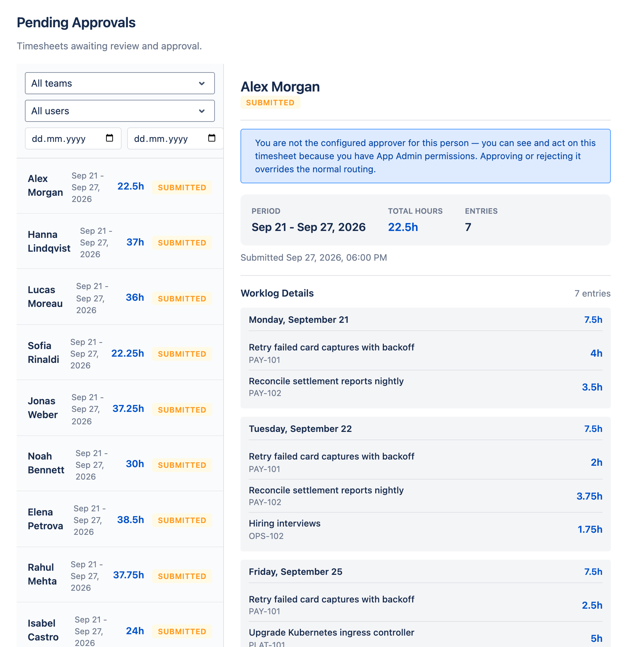Click Friday's 2.5h retry card captures entry
The image size is (644, 647).
pos(426,605)
